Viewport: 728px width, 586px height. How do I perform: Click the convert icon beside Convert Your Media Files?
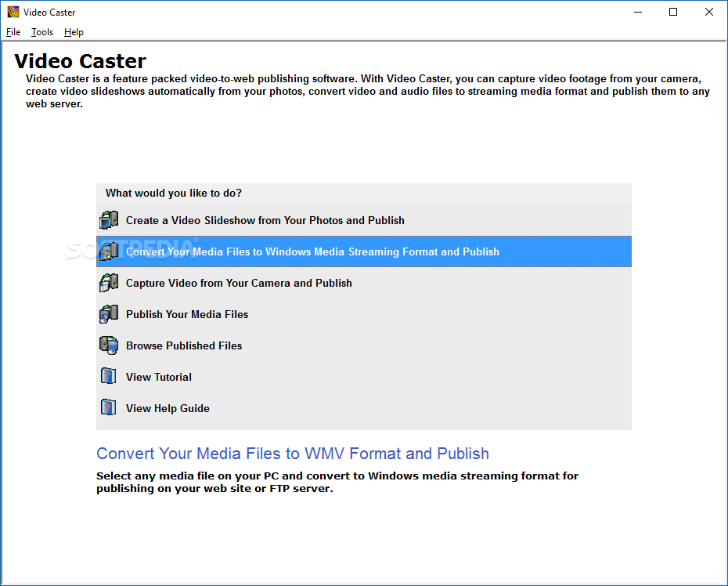click(x=109, y=251)
